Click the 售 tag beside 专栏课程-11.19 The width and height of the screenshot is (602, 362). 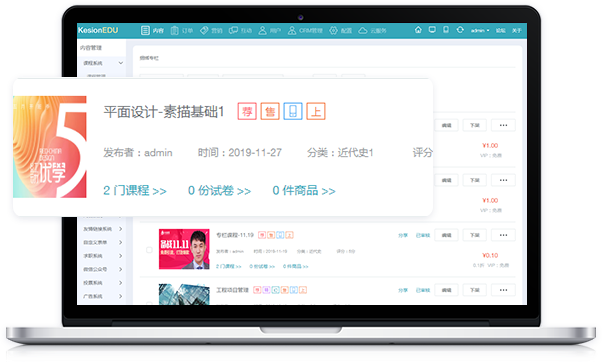271,235
